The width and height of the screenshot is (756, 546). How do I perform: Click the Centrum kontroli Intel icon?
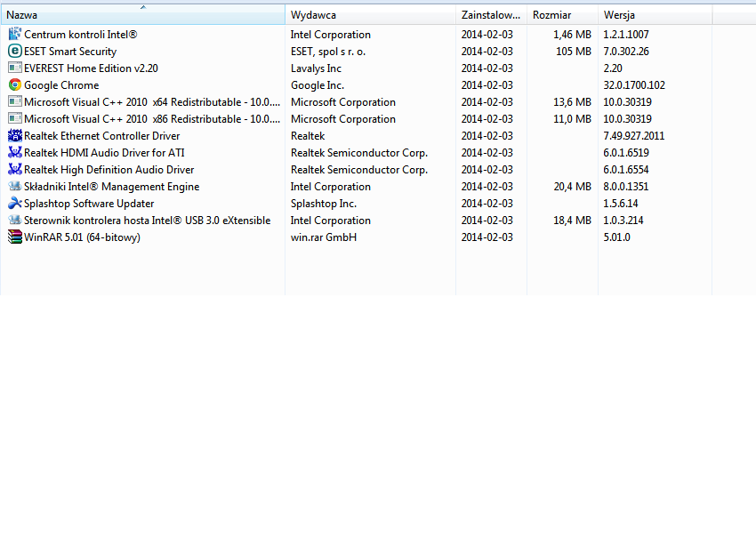click(x=15, y=34)
